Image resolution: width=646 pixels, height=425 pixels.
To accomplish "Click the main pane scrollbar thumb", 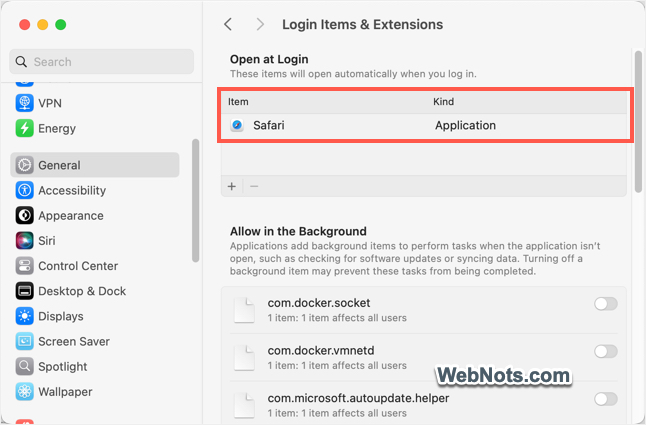I will coord(638,121).
